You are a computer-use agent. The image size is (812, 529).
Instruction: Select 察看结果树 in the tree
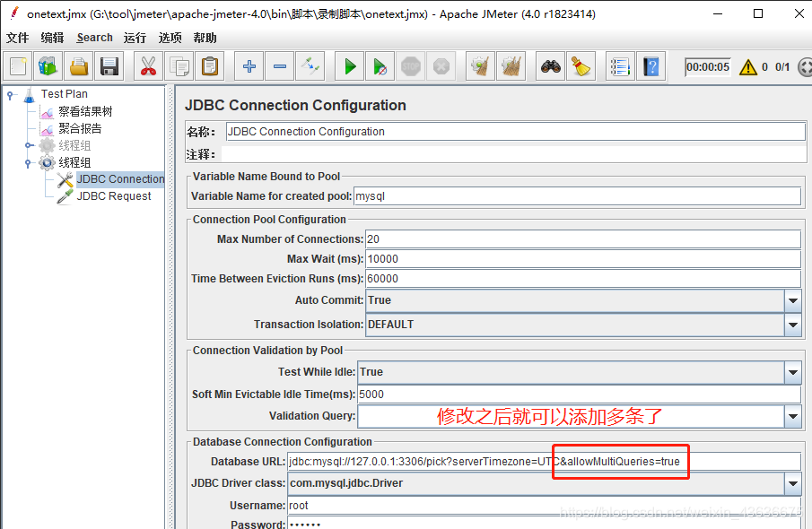tap(85, 111)
